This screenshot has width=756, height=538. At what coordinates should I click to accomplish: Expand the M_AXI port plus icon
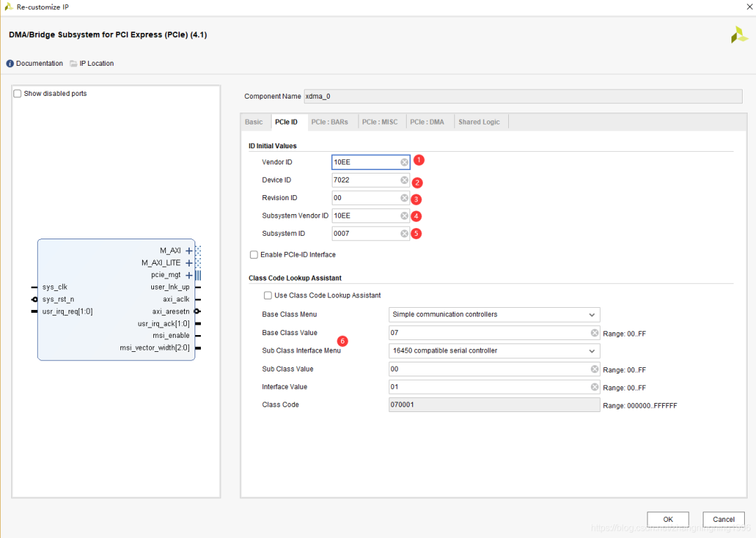click(x=189, y=250)
